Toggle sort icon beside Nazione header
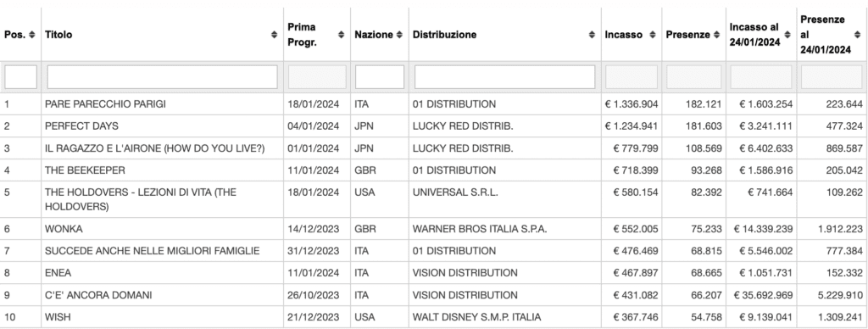The height and width of the screenshot is (329, 868). click(399, 34)
